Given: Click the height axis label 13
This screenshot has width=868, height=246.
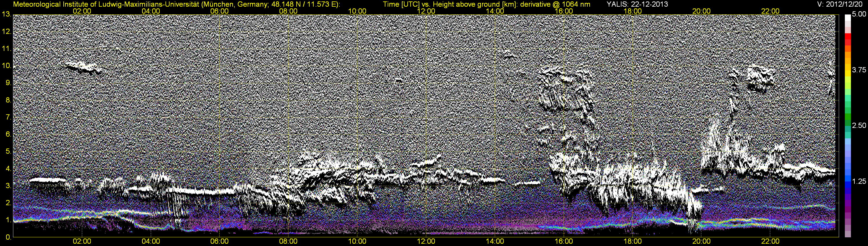Looking at the screenshot, I should click(x=6, y=14).
